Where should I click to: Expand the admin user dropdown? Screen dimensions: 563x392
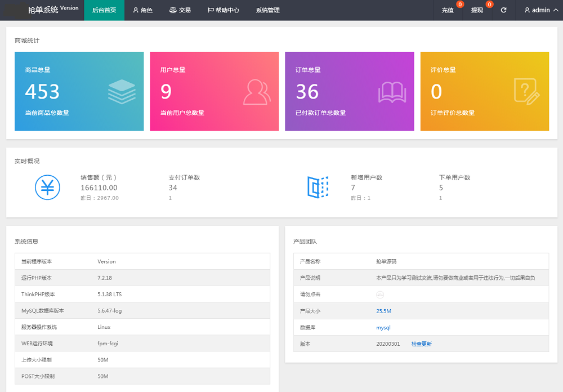coord(541,10)
